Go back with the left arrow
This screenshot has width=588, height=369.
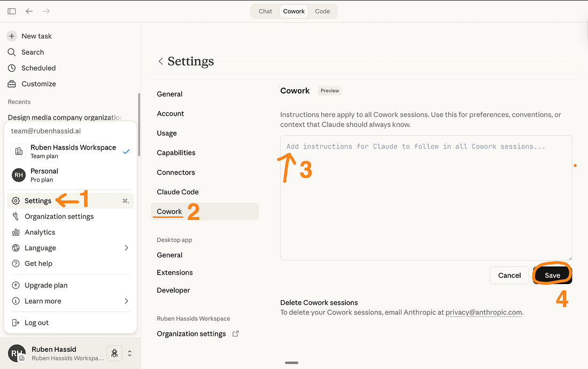point(29,11)
